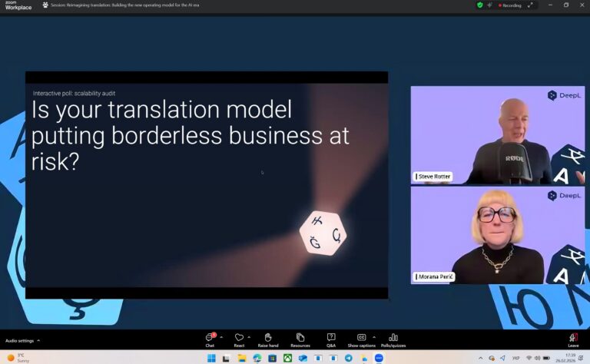The width and height of the screenshot is (590, 364).
Task: Click the Recording indicator
Action: tap(509, 5)
